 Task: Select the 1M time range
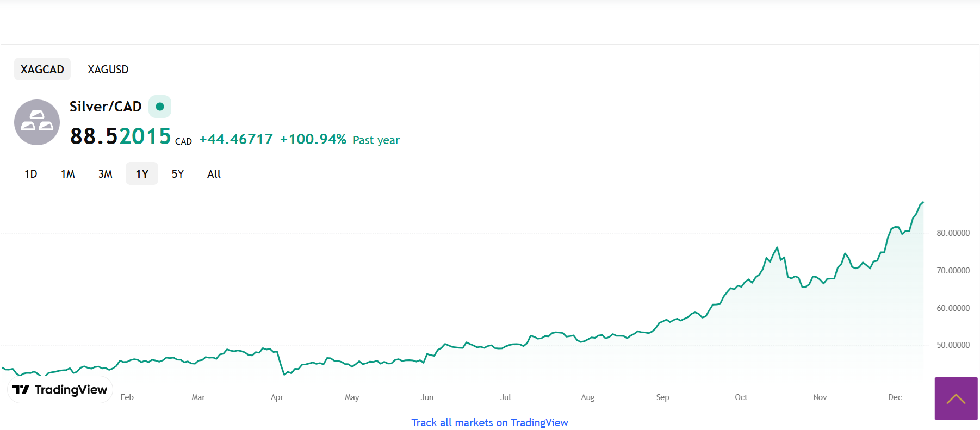pos(68,174)
